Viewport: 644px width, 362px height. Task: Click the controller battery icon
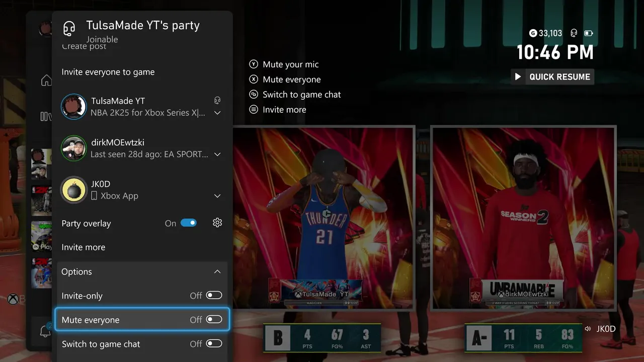589,33
